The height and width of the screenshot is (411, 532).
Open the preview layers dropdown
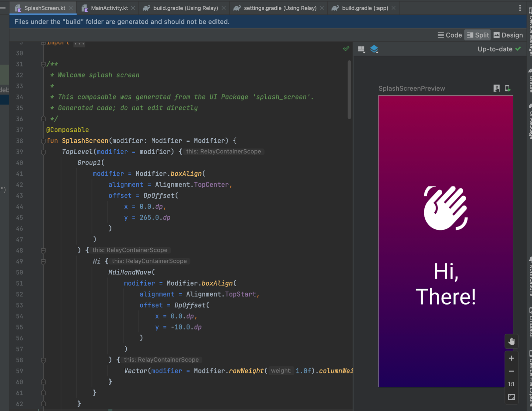374,49
